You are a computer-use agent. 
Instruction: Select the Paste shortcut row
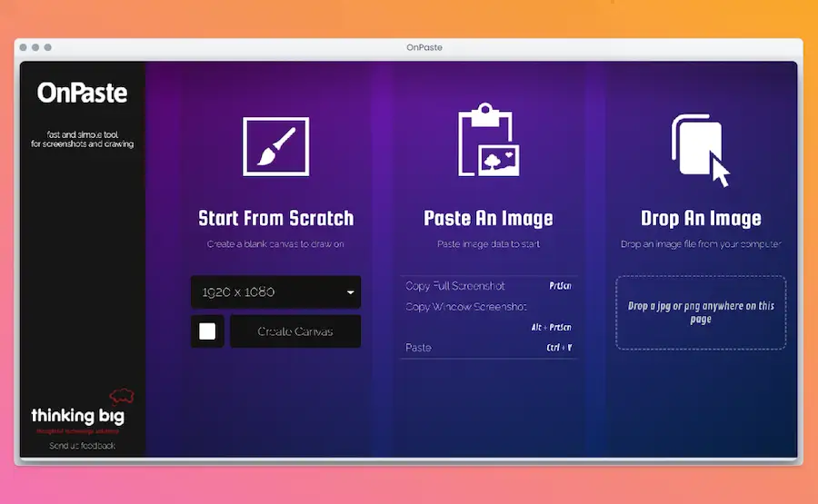click(488, 347)
